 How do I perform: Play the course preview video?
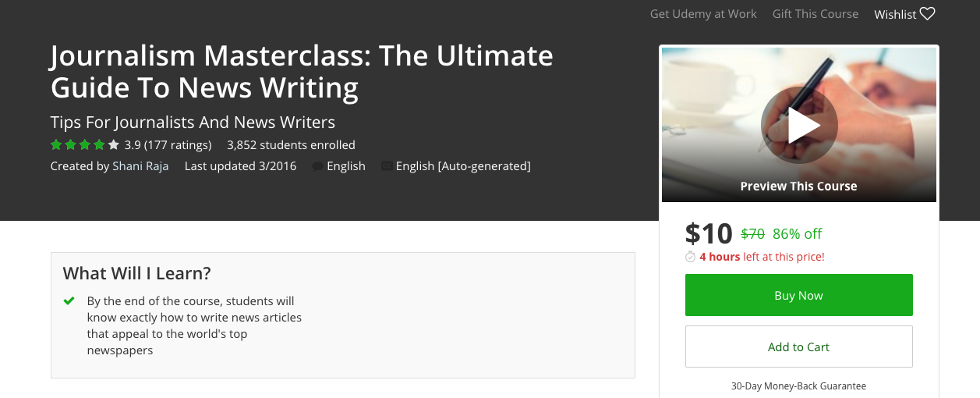point(799,125)
